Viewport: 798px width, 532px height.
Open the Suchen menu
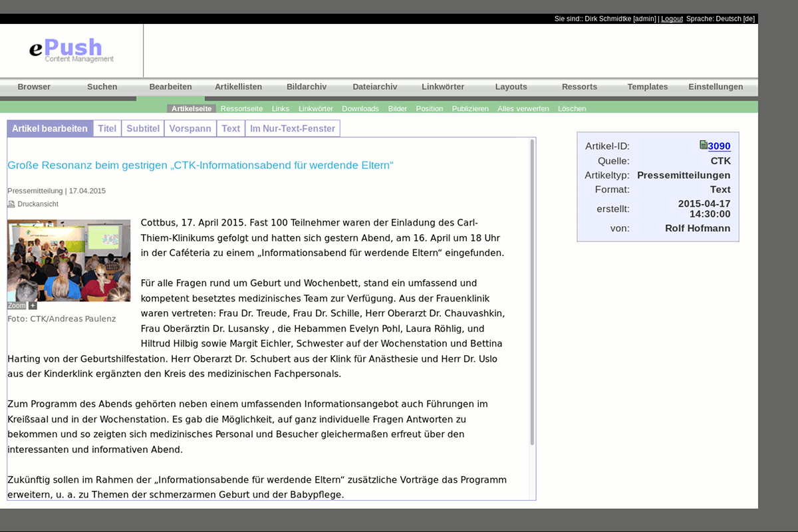tap(102, 87)
